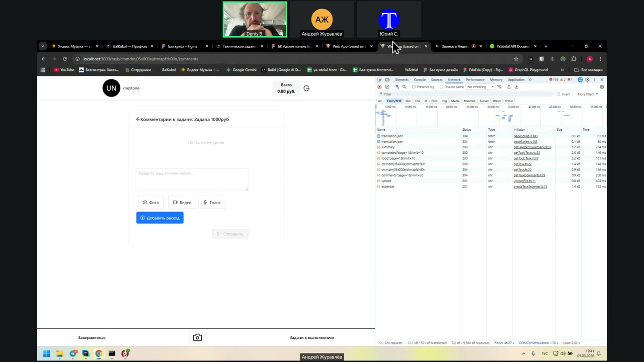This screenshot has width=644, height=362.
Task: Click the comment text input field
Action: 192,179
